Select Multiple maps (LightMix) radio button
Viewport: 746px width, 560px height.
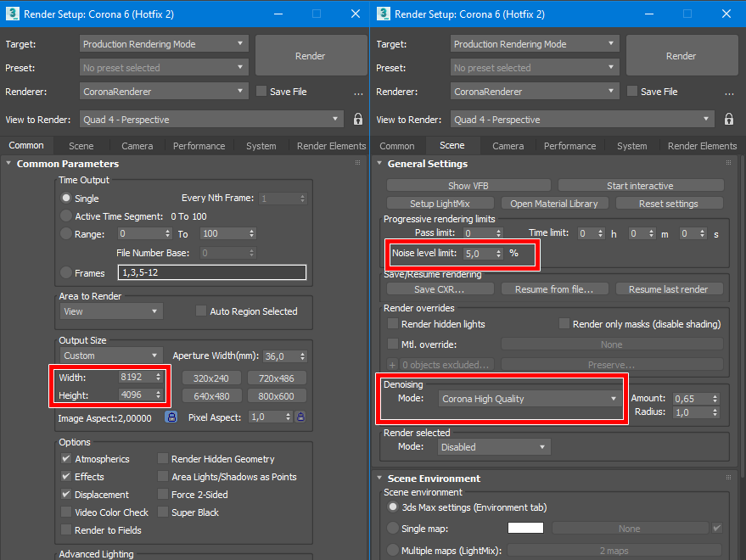(x=392, y=550)
